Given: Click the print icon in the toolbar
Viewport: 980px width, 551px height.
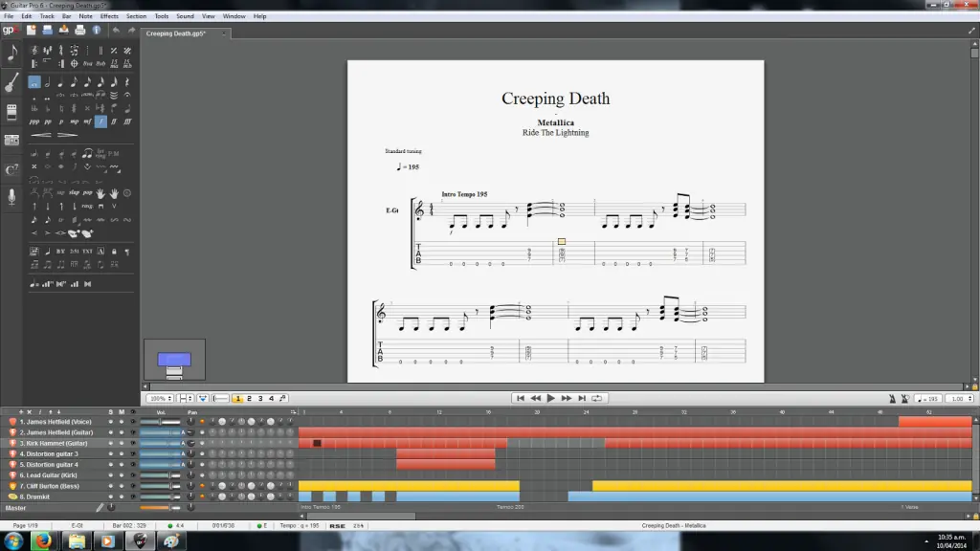Looking at the screenshot, I should [x=80, y=30].
